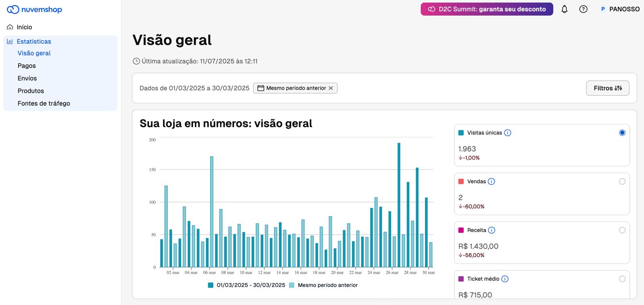Select the Visitas únicas radio button
644x305 pixels.
(x=622, y=133)
